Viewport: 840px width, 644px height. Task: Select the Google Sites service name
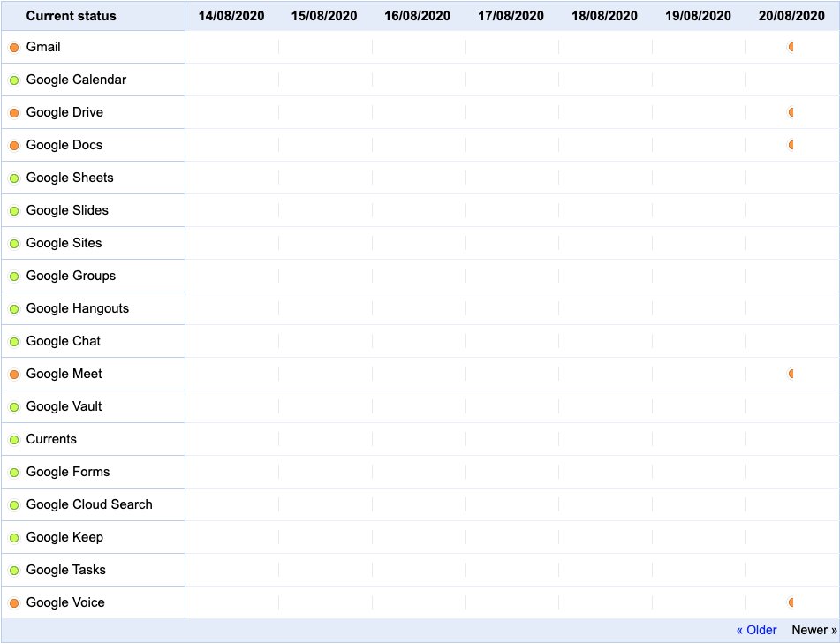pos(64,243)
